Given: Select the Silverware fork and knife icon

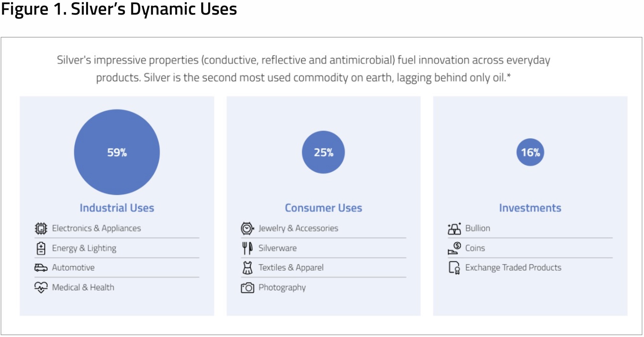Looking at the screenshot, I should pos(247,248).
